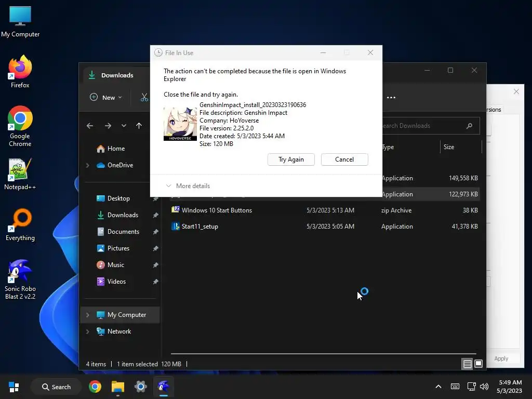This screenshot has height=399, width=532.
Task: Open Notepad++ desktop shortcut
Action: [20, 174]
